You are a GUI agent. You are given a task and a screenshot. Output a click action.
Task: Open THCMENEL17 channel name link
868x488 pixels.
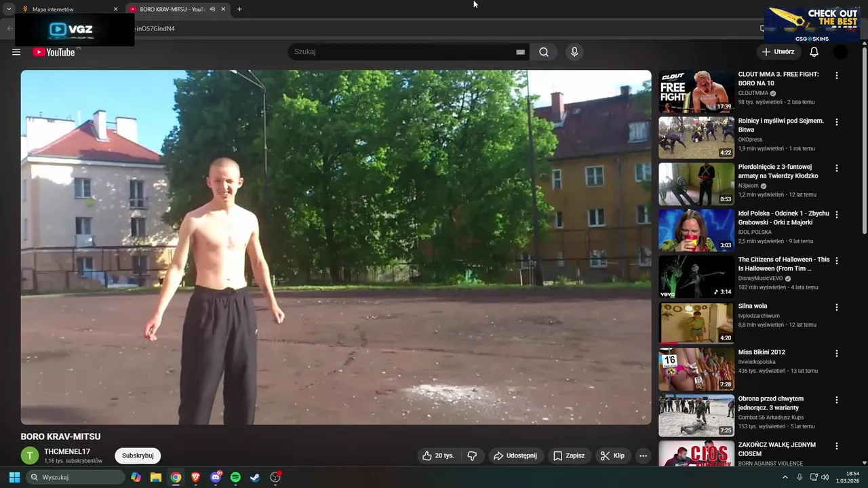coord(67,451)
